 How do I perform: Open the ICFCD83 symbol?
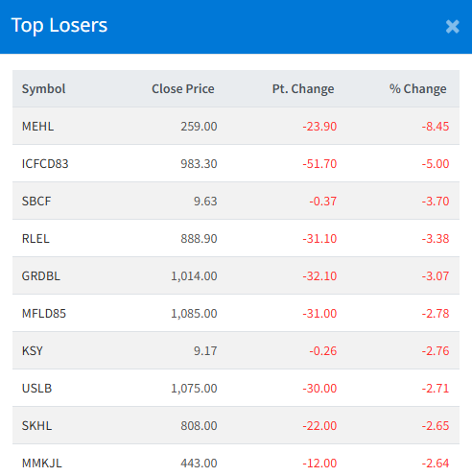[x=45, y=163]
